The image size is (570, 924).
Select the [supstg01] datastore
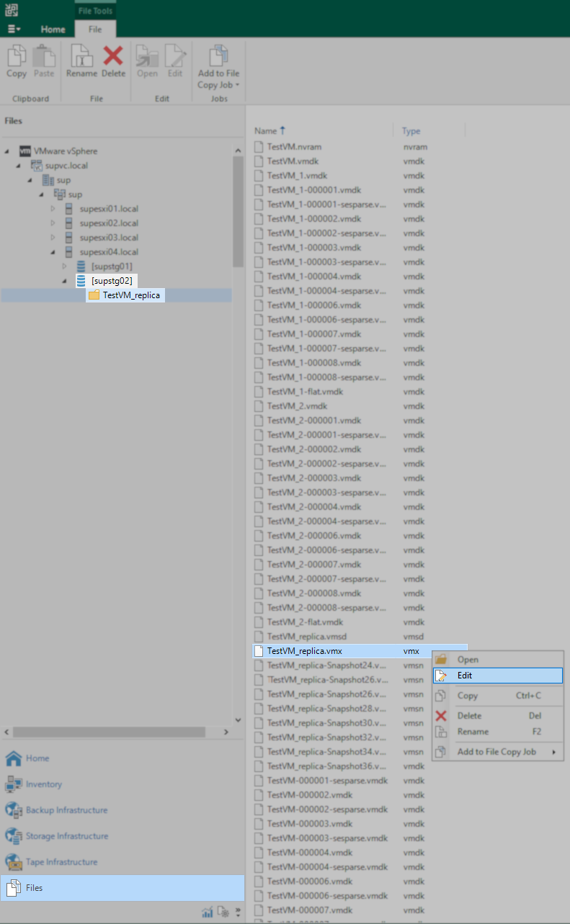pos(112,266)
